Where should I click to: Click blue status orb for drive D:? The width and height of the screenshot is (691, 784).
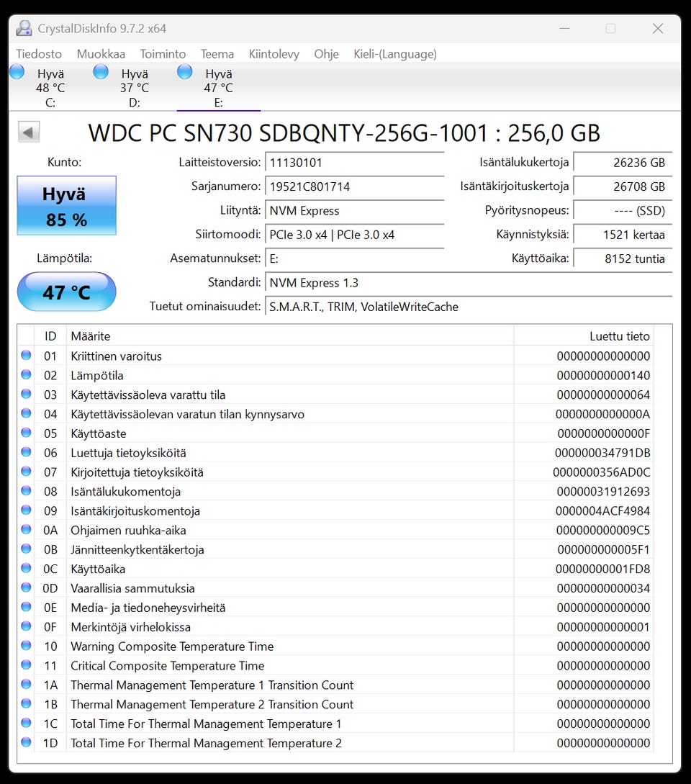click(101, 72)
